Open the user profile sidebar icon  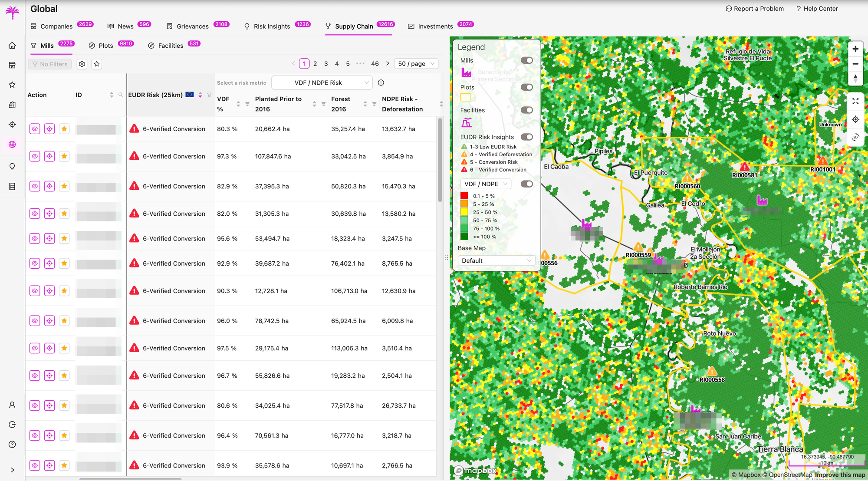point(12,405)
